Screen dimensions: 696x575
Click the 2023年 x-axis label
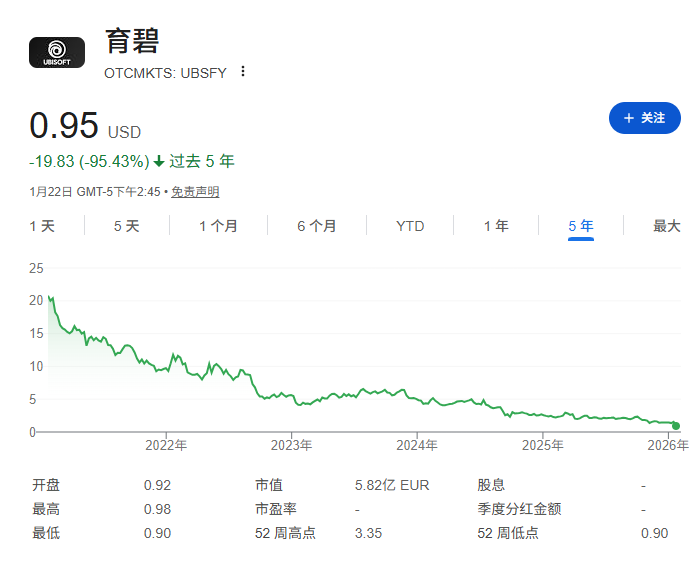click(292, 445)
